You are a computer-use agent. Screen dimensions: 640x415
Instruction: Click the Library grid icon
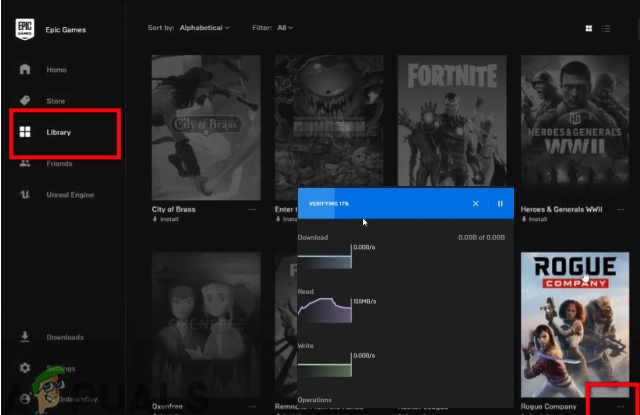coord(25,132)
